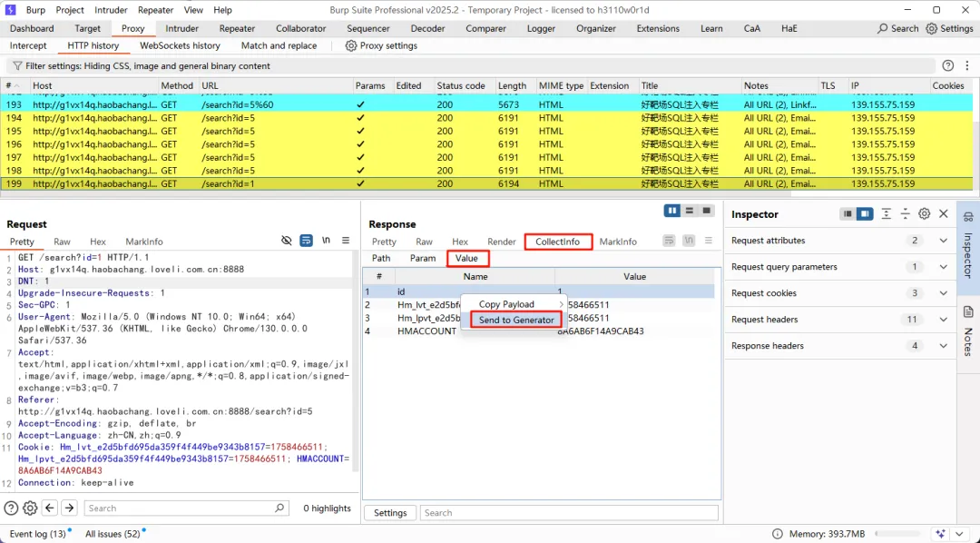Screen dimensions: 980x543
Task: Switch to the Repeater tool tab
Action: point(237,29)
